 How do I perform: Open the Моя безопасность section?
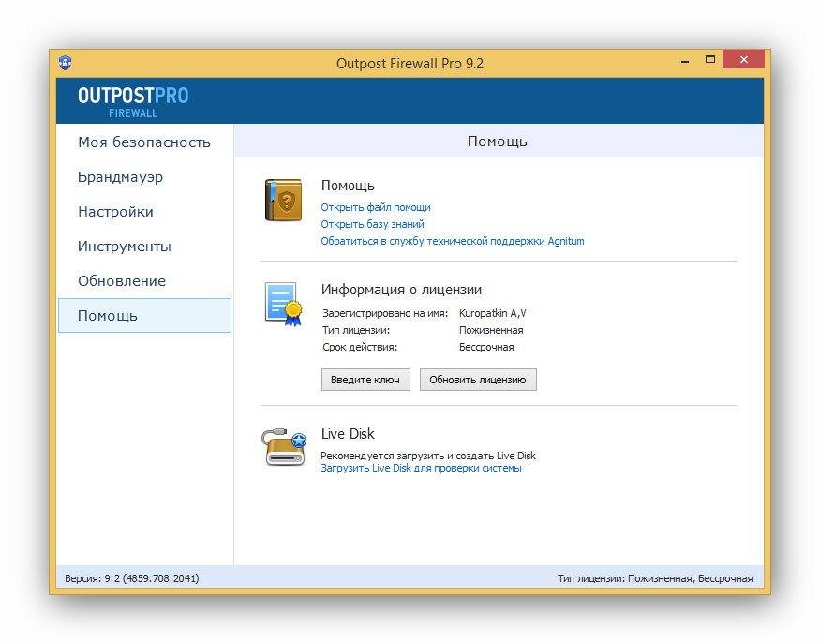pos(143,142)
